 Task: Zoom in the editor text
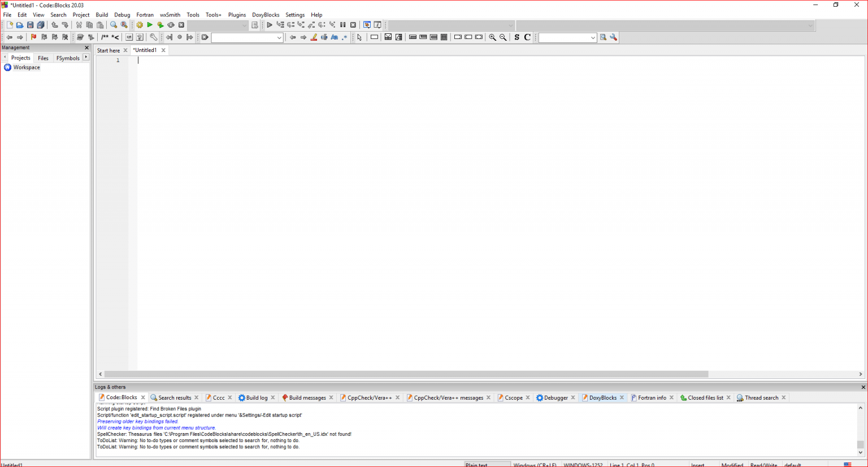pos(492,37)
